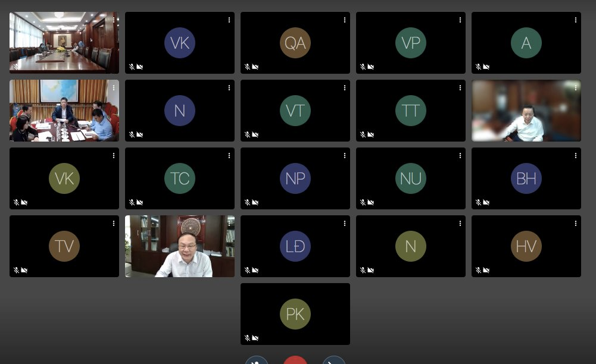This screenshot has width=596, height=364.
Task: Click the NU avatar circle
Action: (x=411, y=178)
